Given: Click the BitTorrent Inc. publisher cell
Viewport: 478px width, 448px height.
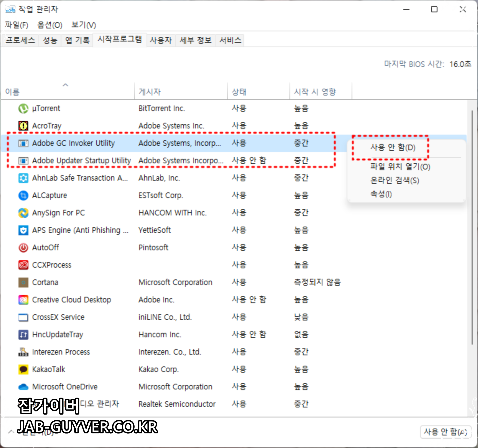Looking at the screenshot, I should pos(162,109).
